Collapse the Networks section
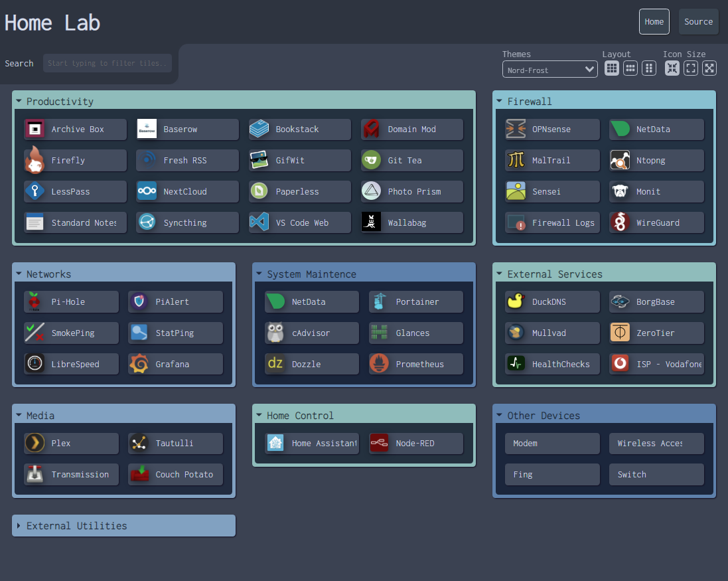728x581 pixels. [x=123, y=274]
